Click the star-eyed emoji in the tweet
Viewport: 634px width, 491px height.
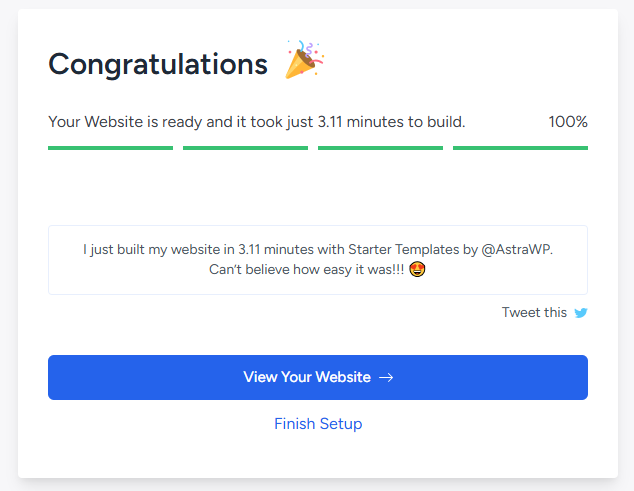click(x=418, y=270)
